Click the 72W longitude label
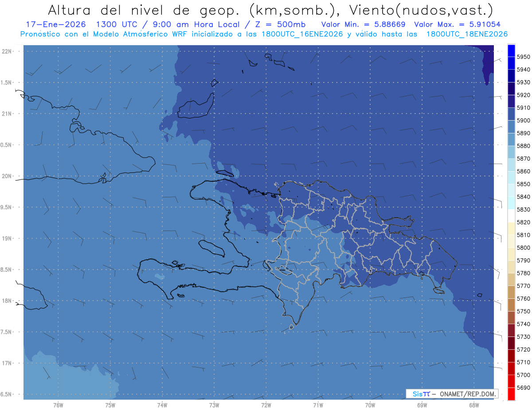532x411 pixels. (x=266, y=405)
